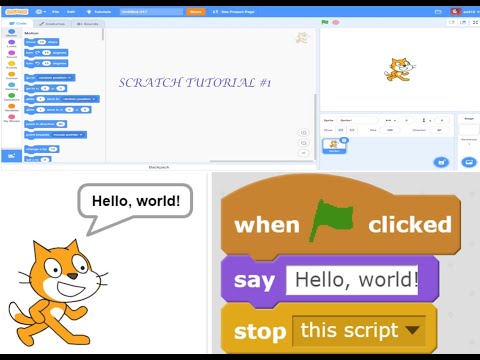Click the project title input field
The image size is (480, 360).
pos(151,12)
